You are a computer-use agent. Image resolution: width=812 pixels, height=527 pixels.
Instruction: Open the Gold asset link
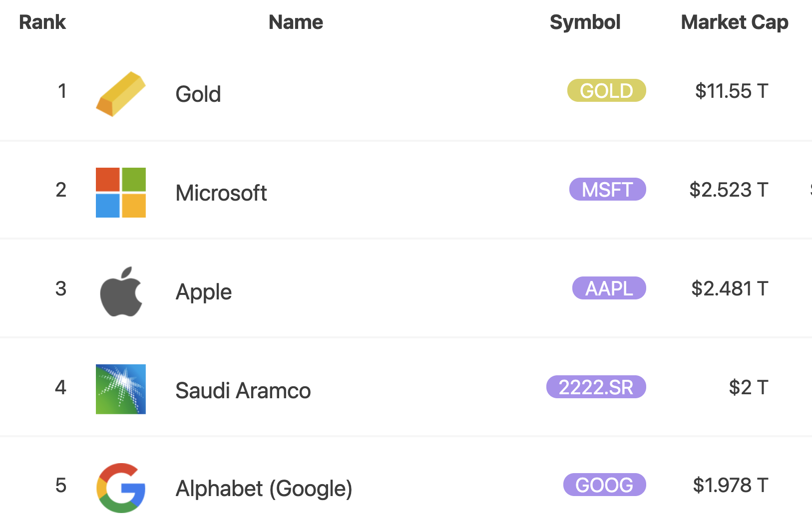point(198,94)
